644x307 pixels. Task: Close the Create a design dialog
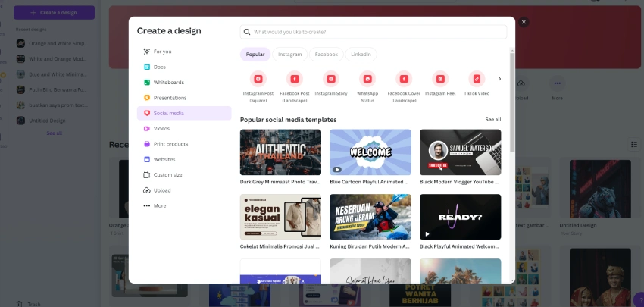pos(524,22)
